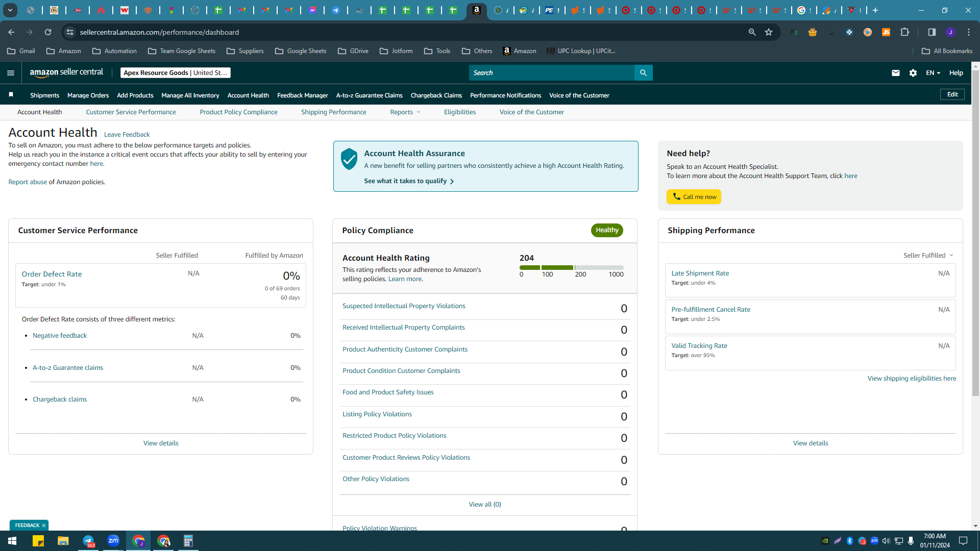Click the bookmark flag icon in navigation bar
The width and height of the screenshot is (980, 551).
coord(11,95)
